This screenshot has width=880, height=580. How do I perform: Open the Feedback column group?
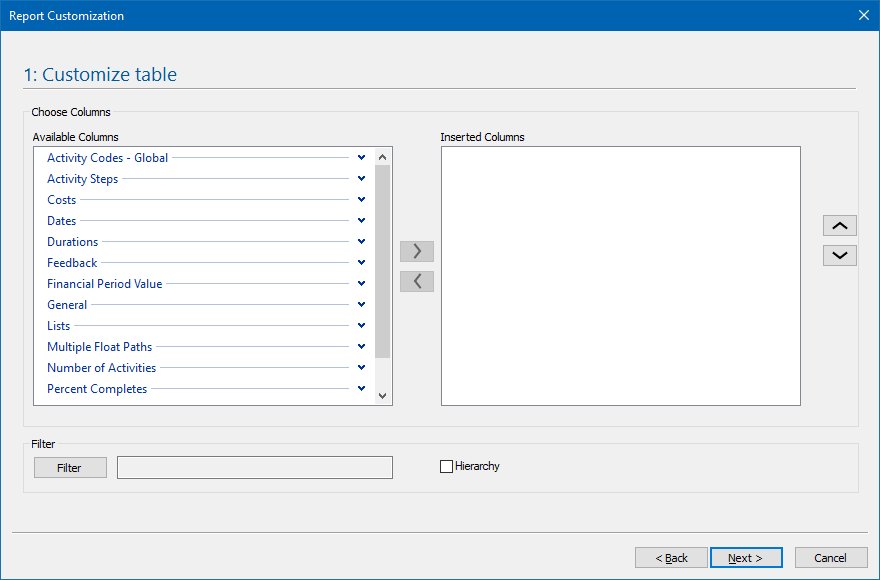click(361, 262)
